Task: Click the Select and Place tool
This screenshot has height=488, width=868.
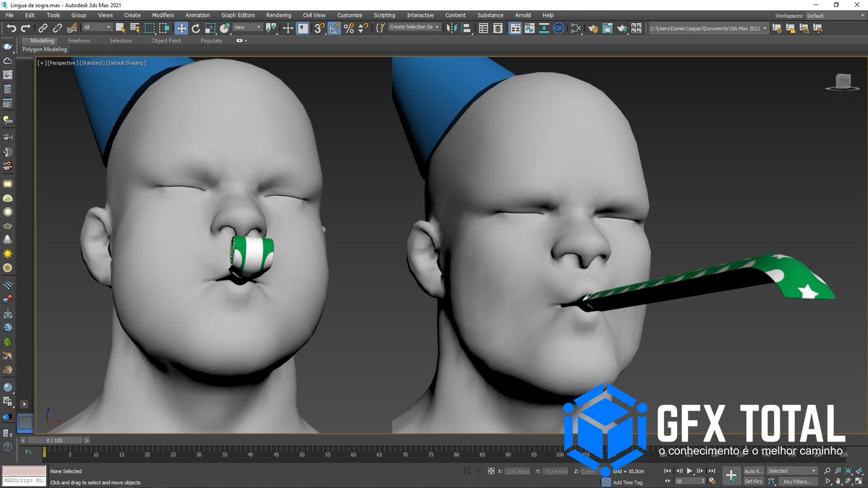Action: [225, 28]
